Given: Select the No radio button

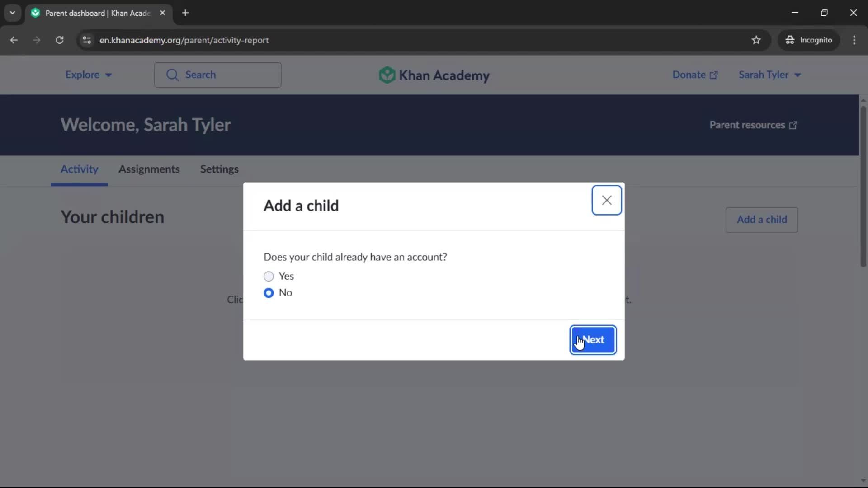Looking at the screenshot, I should coord(269,293).
